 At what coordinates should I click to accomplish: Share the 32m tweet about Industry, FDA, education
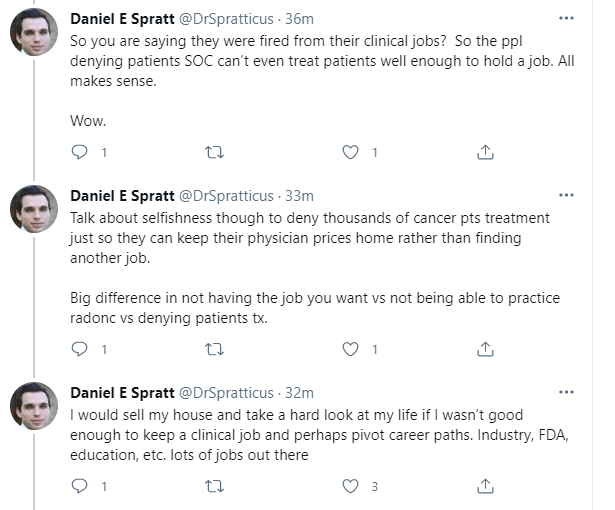[485, 486]
